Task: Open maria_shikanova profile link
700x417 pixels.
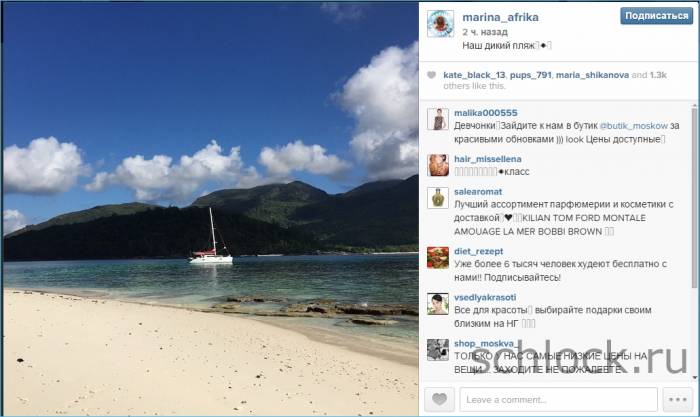Action: 592,75
